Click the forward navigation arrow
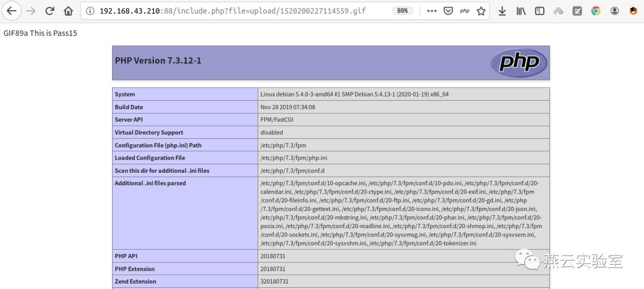This screenshot has height=289, width=644. tap(31, 11)
